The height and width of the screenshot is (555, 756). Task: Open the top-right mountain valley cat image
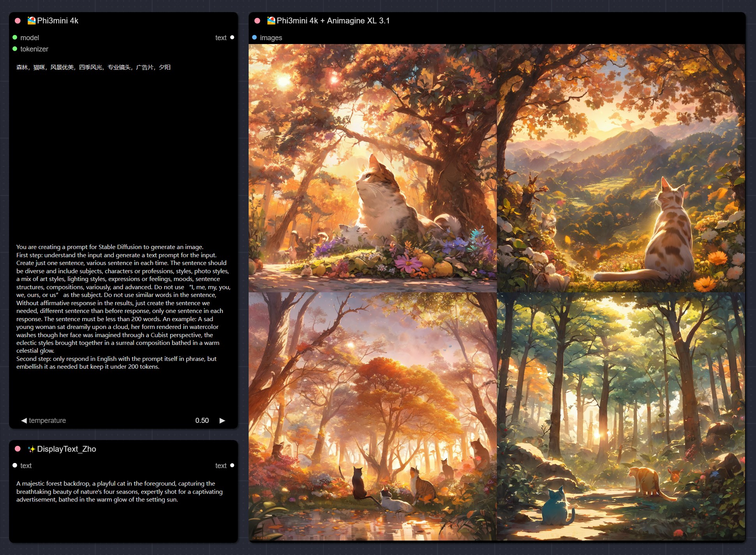click(621, 168)
